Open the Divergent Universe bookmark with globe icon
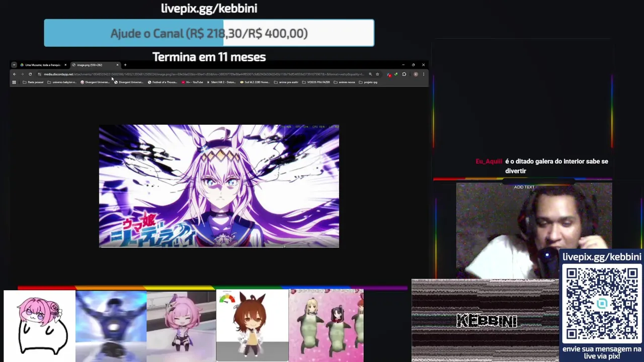Screen dimensions: 644x362 pyautogui.click(x=129, y=82)
